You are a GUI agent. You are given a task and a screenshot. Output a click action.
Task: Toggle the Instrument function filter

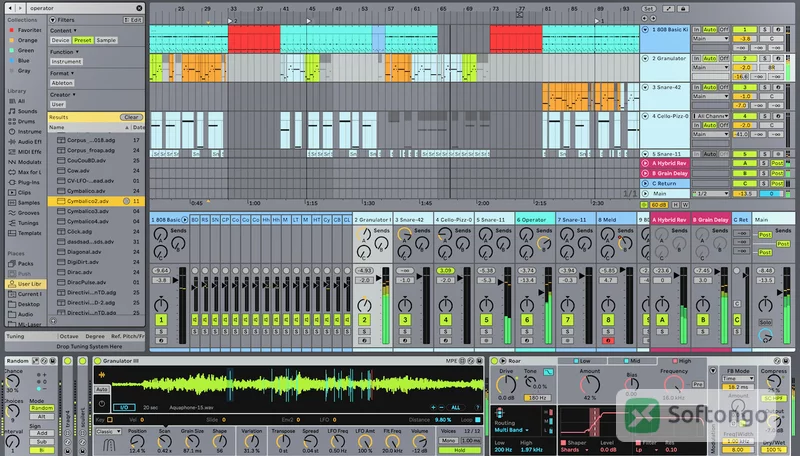pyautogui.click(x=66, y=62)
